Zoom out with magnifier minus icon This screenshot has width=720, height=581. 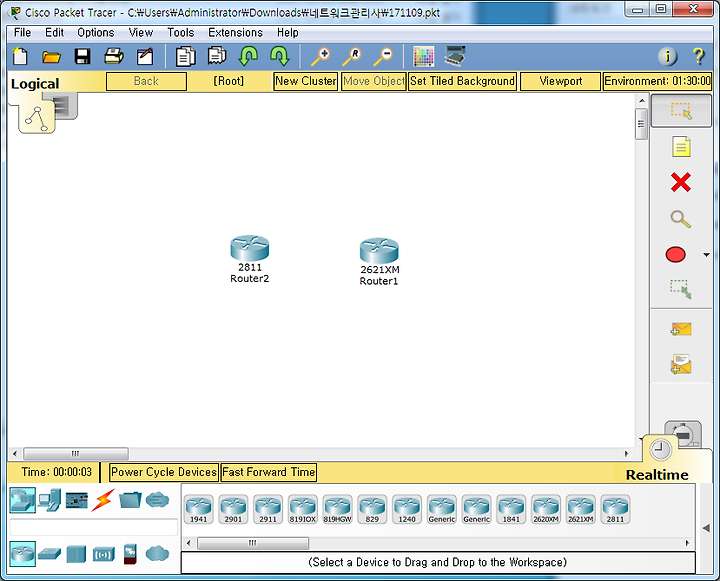tap(383, 57)
